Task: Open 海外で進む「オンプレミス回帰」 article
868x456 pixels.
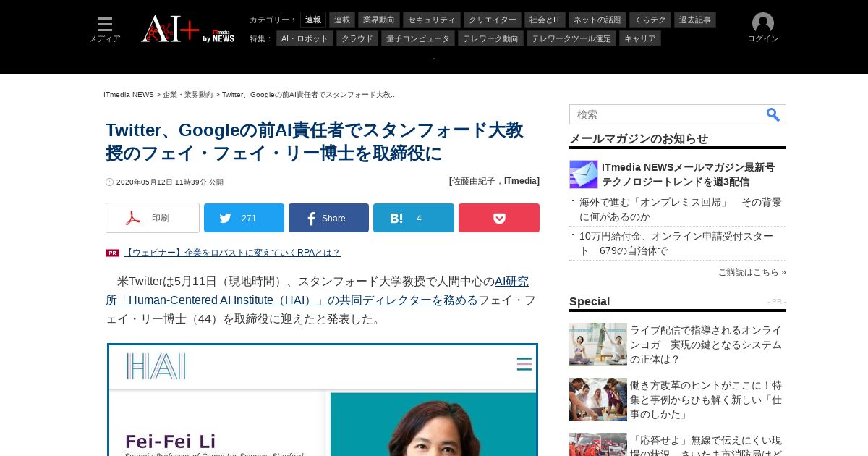Action: pos(680,209)
